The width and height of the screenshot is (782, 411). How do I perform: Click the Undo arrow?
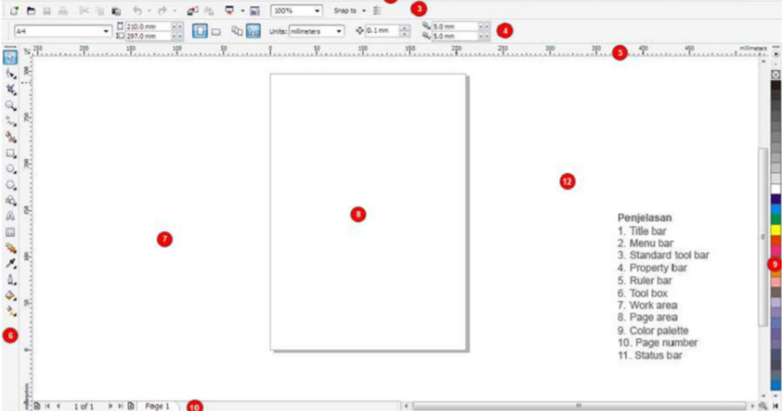pos(137,10)
